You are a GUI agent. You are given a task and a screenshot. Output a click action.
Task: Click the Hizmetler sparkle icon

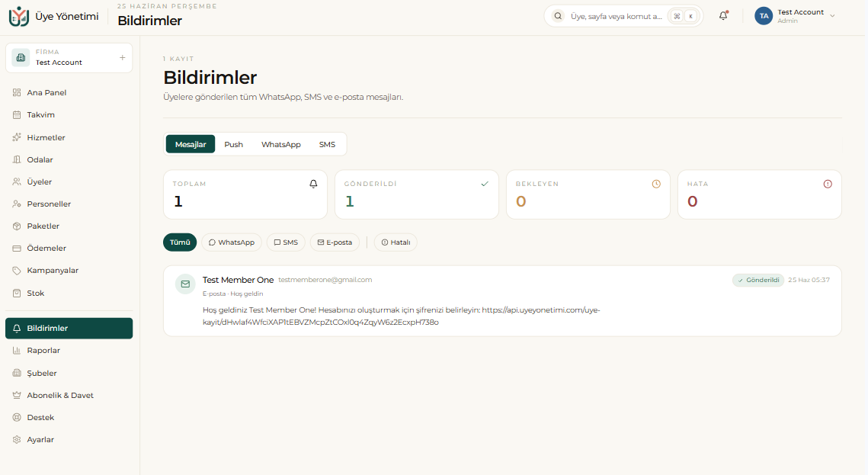pyautogui.click(x=17, y=137)
